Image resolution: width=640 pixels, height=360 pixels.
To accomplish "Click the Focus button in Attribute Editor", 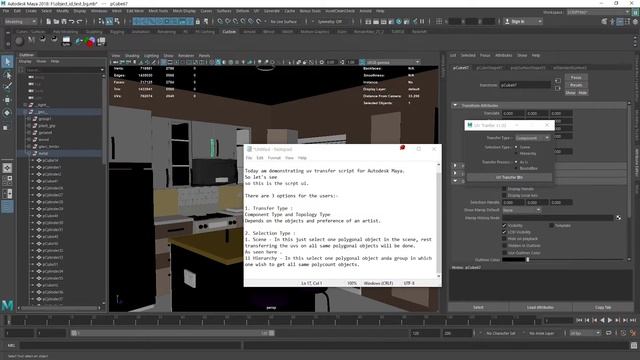I will (576, 78).
